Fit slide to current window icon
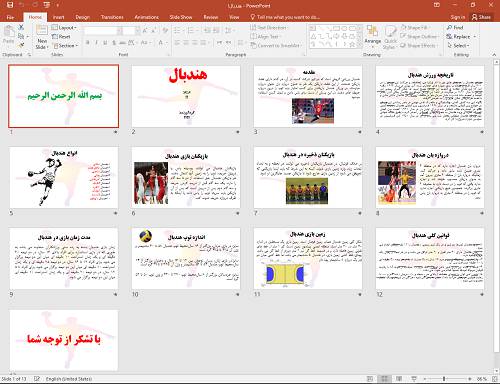500x384 pixels. tap(495, 379)
